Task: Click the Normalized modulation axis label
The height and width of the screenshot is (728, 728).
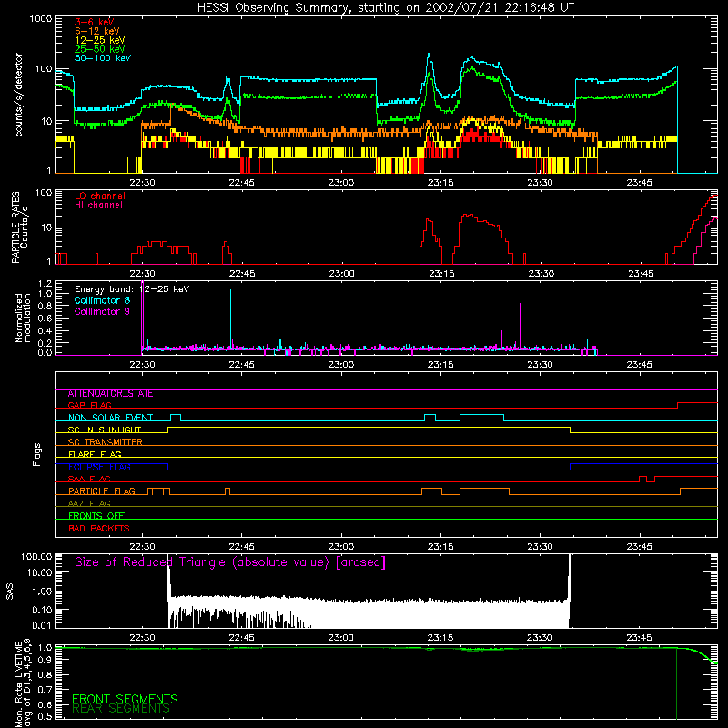Action: (x=23, y=318)
